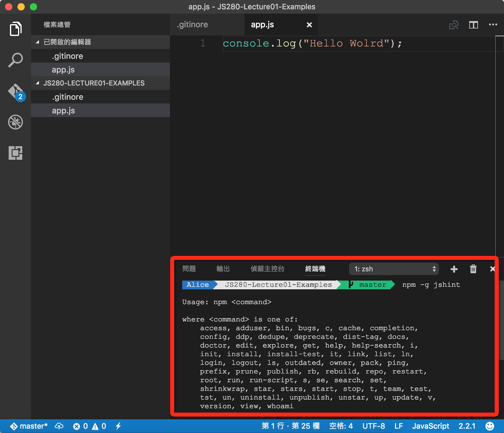Open the Search view in activity bar

click(15, 60)
